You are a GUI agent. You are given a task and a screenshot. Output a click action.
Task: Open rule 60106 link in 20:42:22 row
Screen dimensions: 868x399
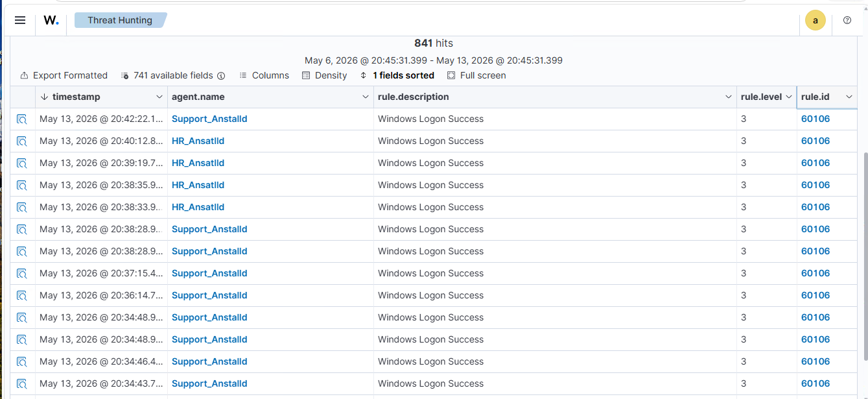(x=815, y=119)
